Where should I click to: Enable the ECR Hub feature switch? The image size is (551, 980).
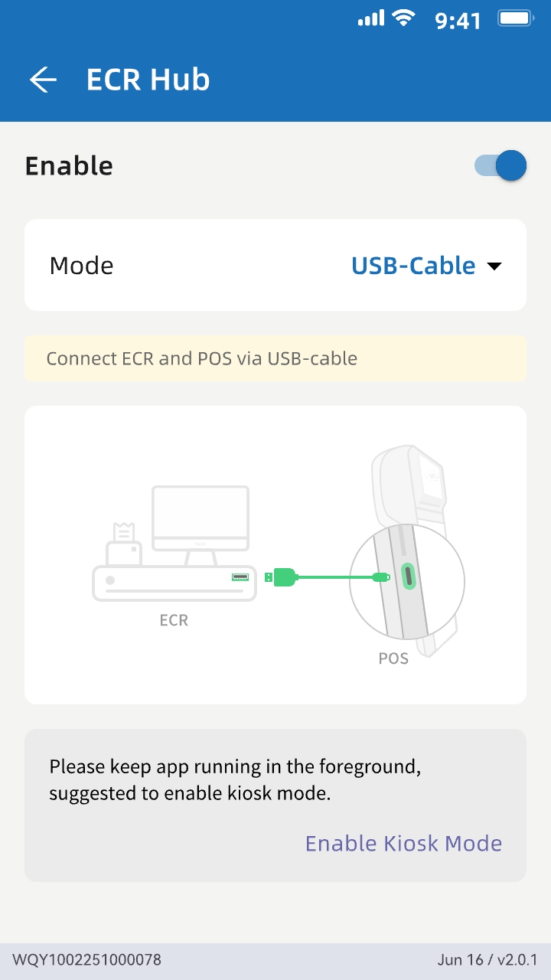(x=499, y=165)
